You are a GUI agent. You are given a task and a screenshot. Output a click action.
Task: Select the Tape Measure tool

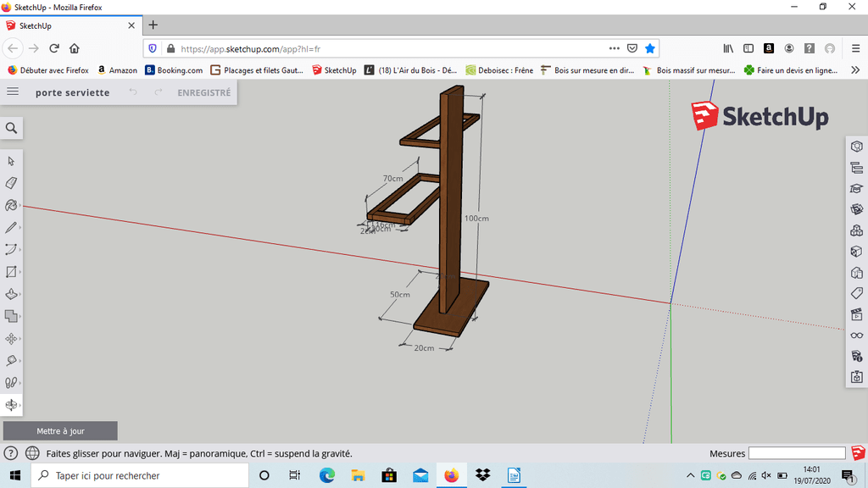click(11, 360)
